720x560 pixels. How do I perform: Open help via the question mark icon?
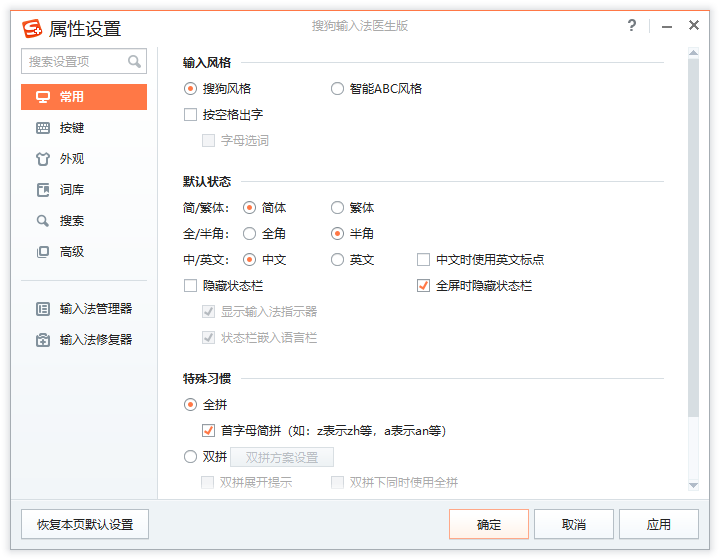point(632,25)
